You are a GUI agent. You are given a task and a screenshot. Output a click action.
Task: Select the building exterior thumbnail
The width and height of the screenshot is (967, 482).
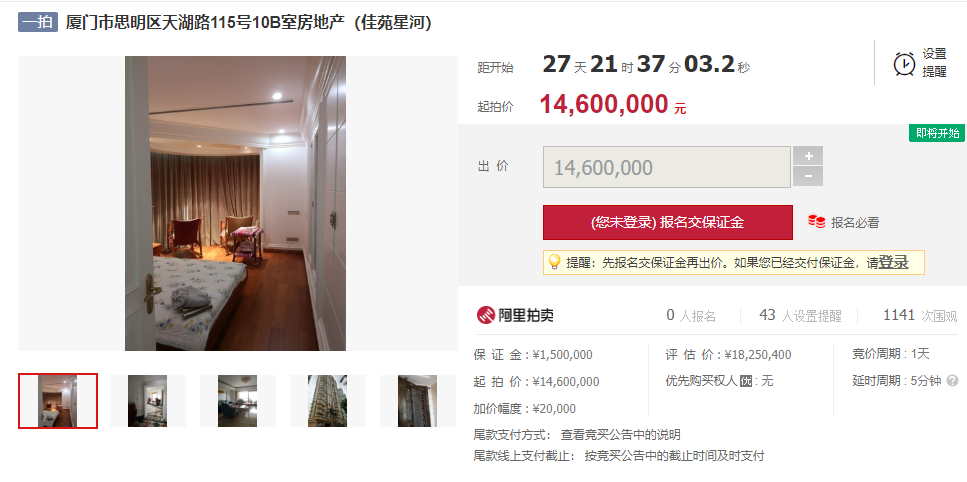(327, 401)
